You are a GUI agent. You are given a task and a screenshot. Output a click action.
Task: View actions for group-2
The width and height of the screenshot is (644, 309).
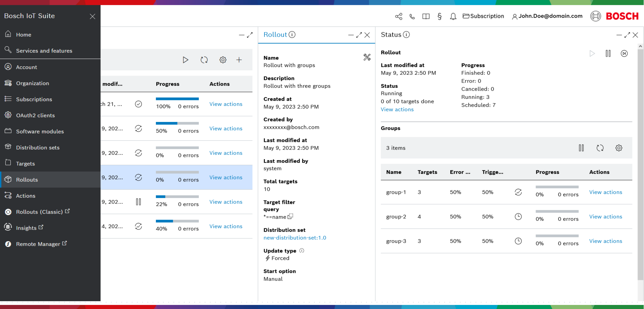tap(605, 217)
